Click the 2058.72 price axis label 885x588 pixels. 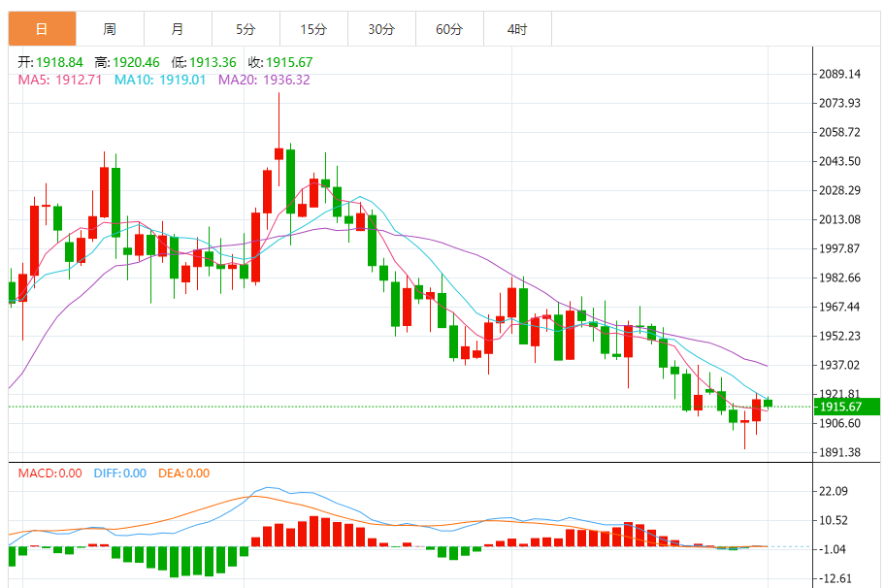[x=839, y=132]
